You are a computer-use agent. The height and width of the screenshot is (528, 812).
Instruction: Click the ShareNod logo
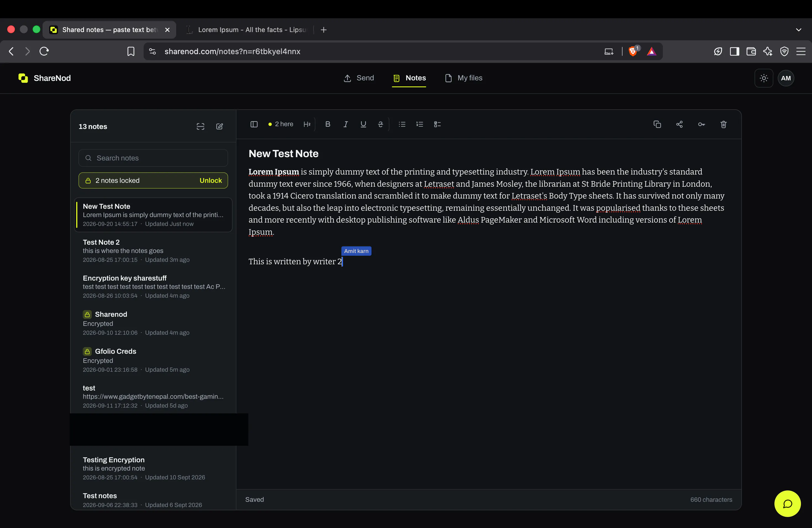45,78
